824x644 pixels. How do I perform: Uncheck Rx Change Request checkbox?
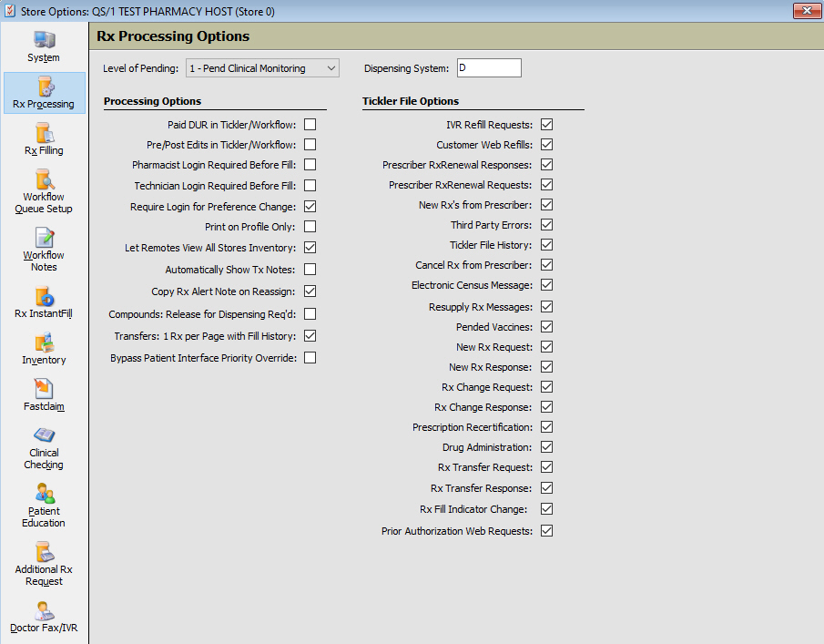(x=546, y=387)
